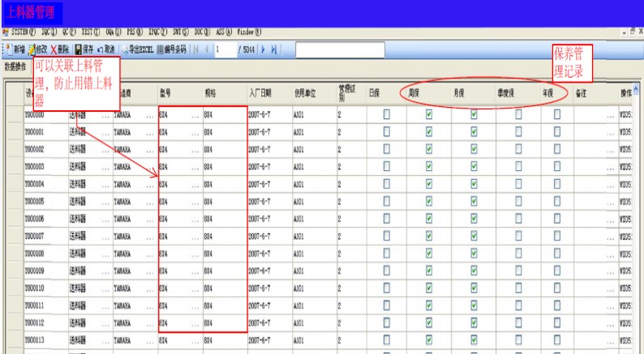Jump to the last record page arrow

(274, 49)
